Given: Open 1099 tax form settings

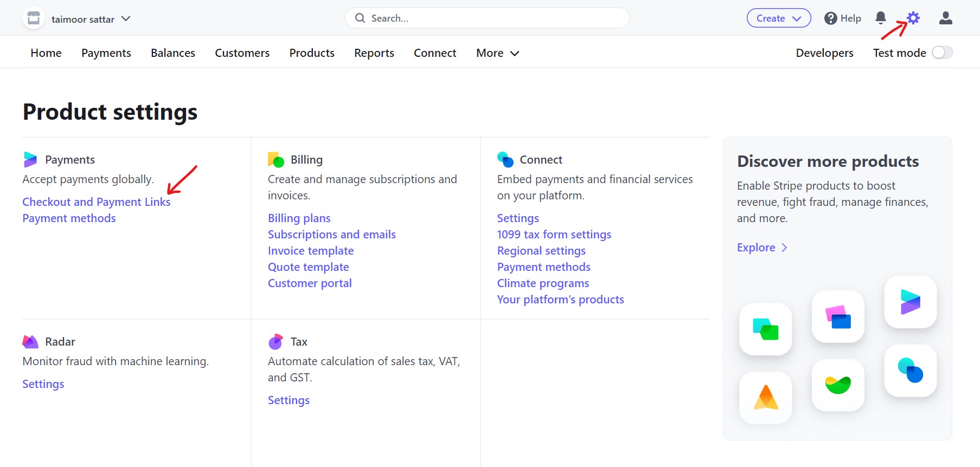Looking at the screenshot, I should coord(554,234).
